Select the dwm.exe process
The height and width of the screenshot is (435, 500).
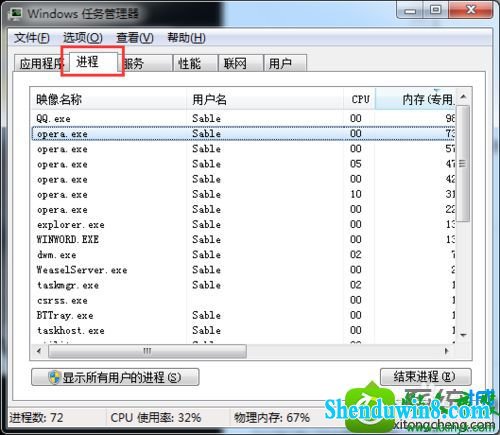click(x=243, y=255)
